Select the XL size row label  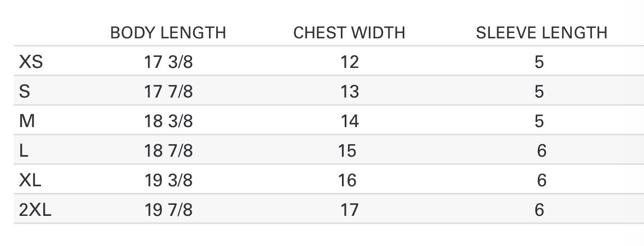(30, 181)
